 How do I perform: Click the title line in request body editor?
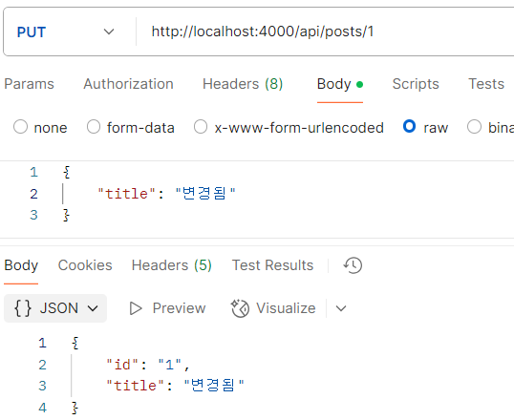tap(166, 194)
